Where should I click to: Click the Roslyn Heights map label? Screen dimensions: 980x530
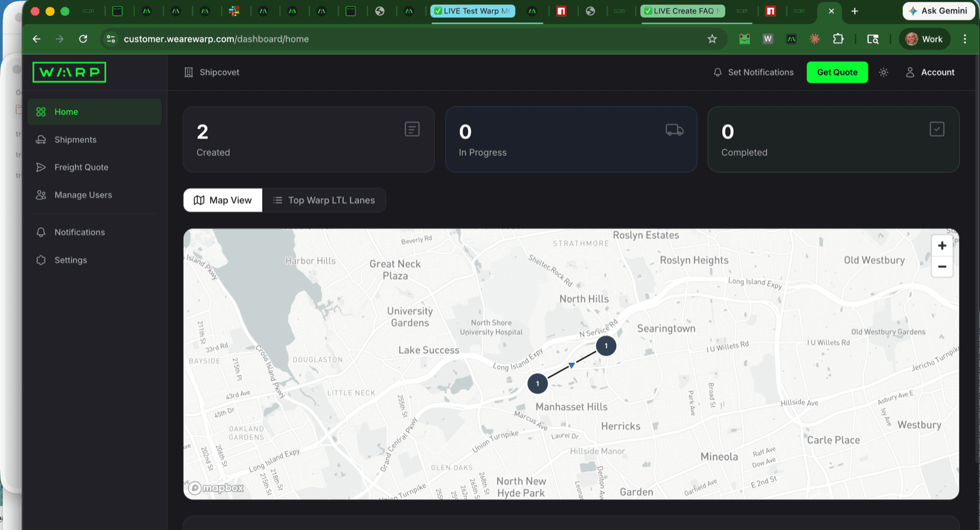(694, 260)
